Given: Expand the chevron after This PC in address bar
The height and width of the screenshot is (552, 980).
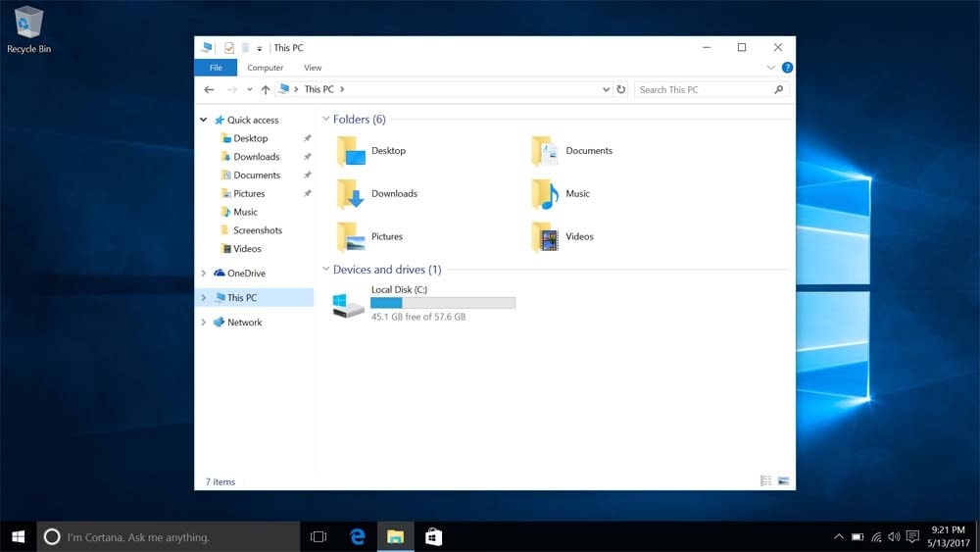Looking at the screenshot, I should (x=342, y=89).
